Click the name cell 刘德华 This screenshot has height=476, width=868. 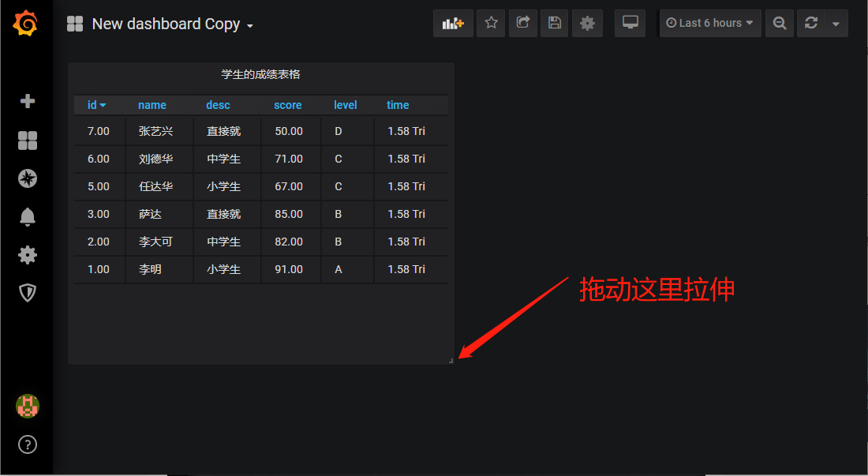(x=159, y=159)
